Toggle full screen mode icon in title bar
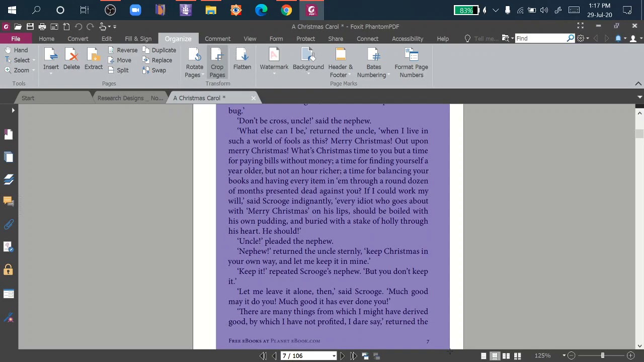 point(581,26)
